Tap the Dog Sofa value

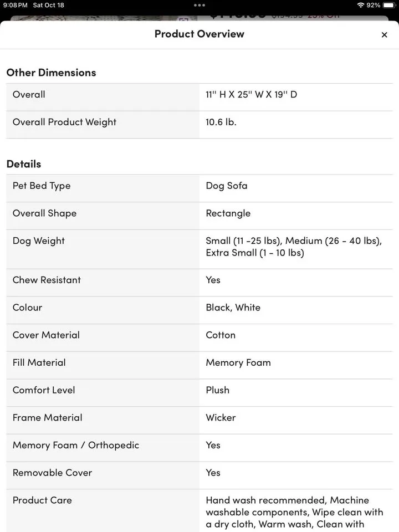[x=226, y=186]
